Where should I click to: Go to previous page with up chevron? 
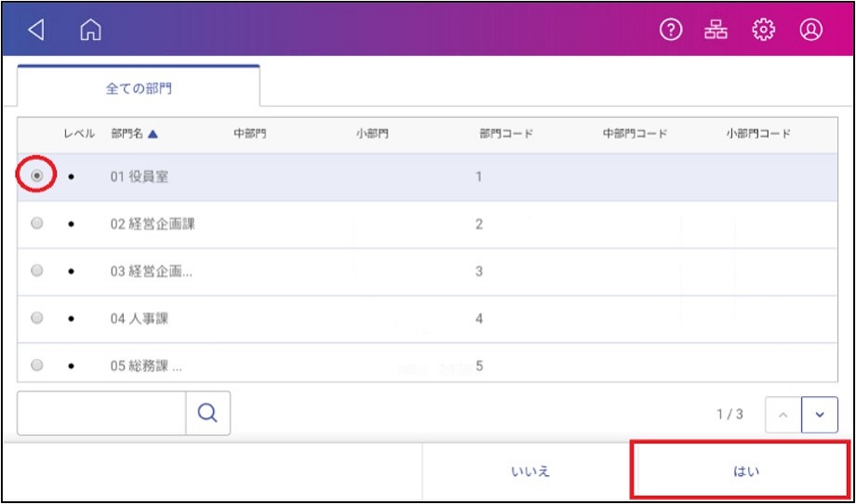(x=783, y=415)
